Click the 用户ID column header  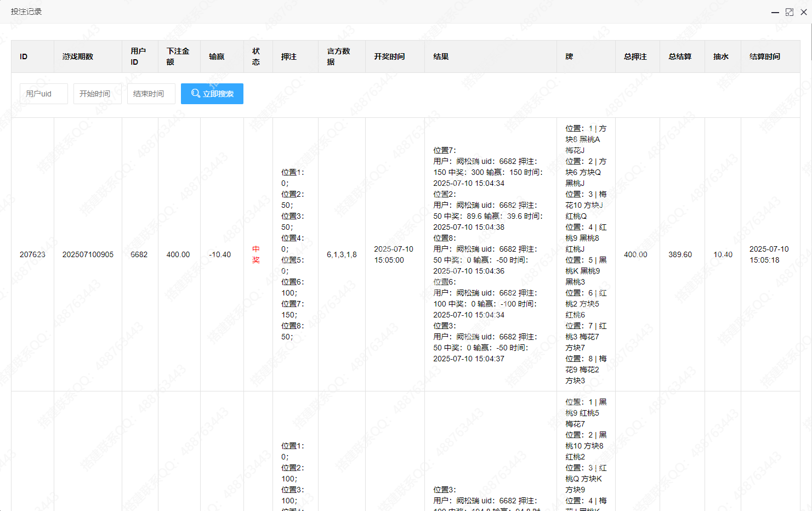tap(138, 56)
